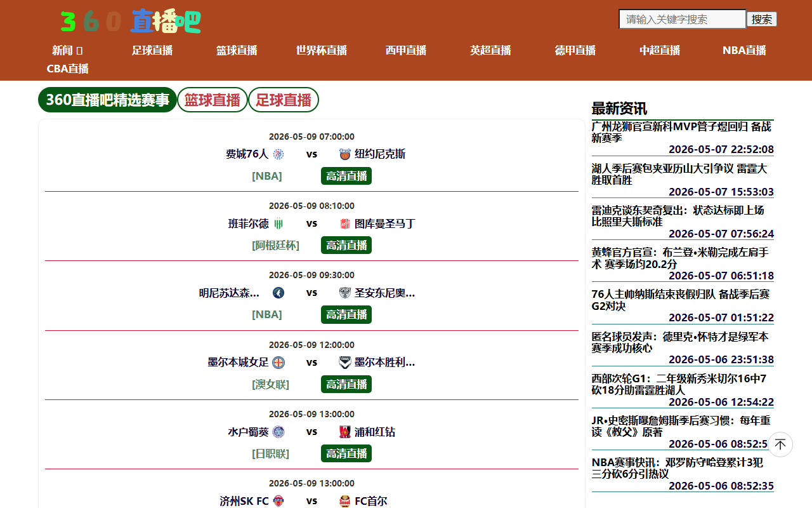Image resolution: width=812 pixels, height=508 pixels.
Task: Click match time 2026-05-09 07:00:00
Action: pyautogui.click(x=311, y=137)
